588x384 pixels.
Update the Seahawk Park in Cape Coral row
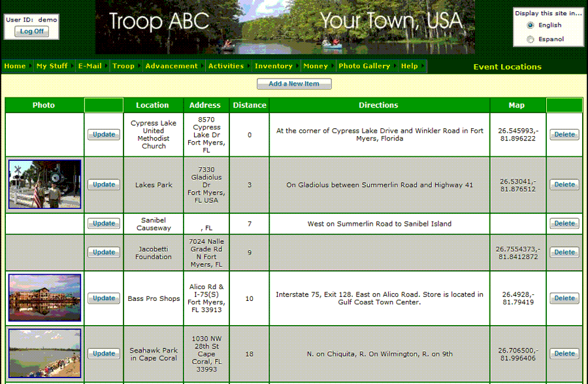click(104, 354)
